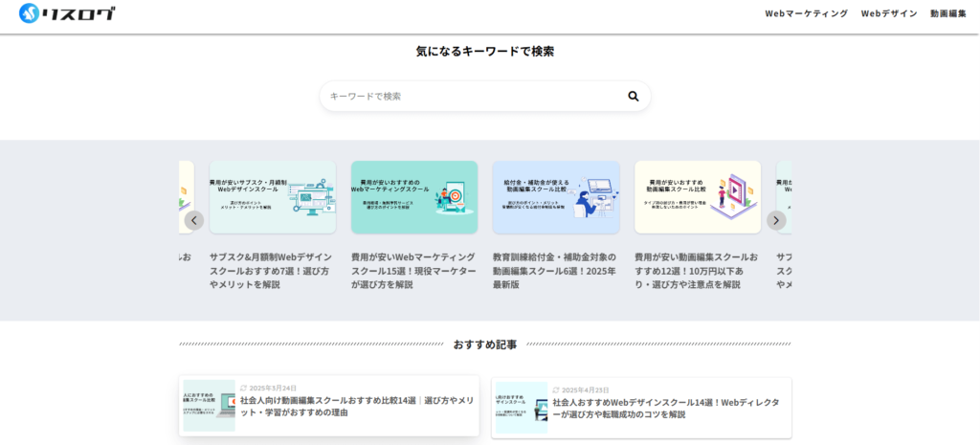Open the blue 給付金・補助金 動画編集スクール thumbnail
This screenshot has height=445, width=980.
click(556, 197)
